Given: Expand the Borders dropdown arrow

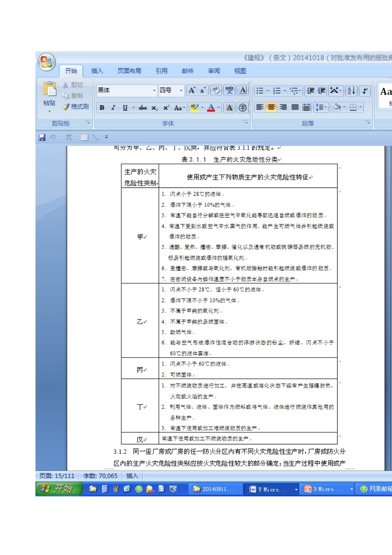Looking at the screenshot, I should pyautogui.click(x=361, y=107).
